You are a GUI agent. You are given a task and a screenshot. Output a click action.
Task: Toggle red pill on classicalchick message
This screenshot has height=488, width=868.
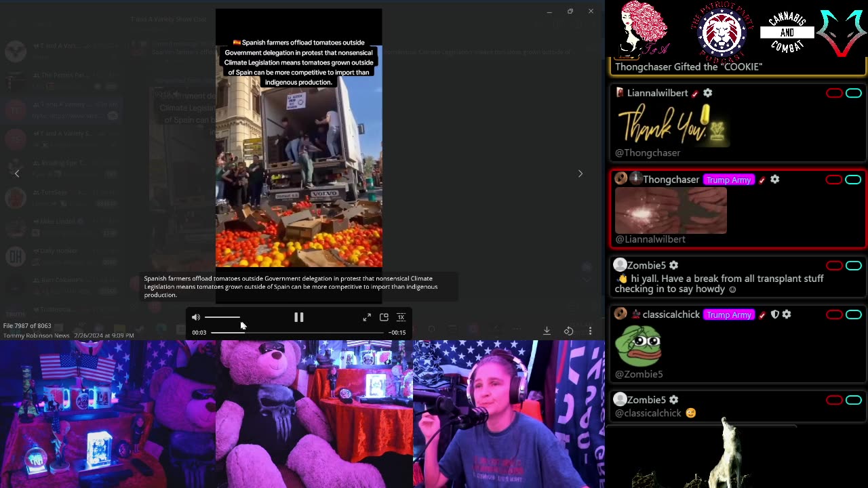coord(834,314)
